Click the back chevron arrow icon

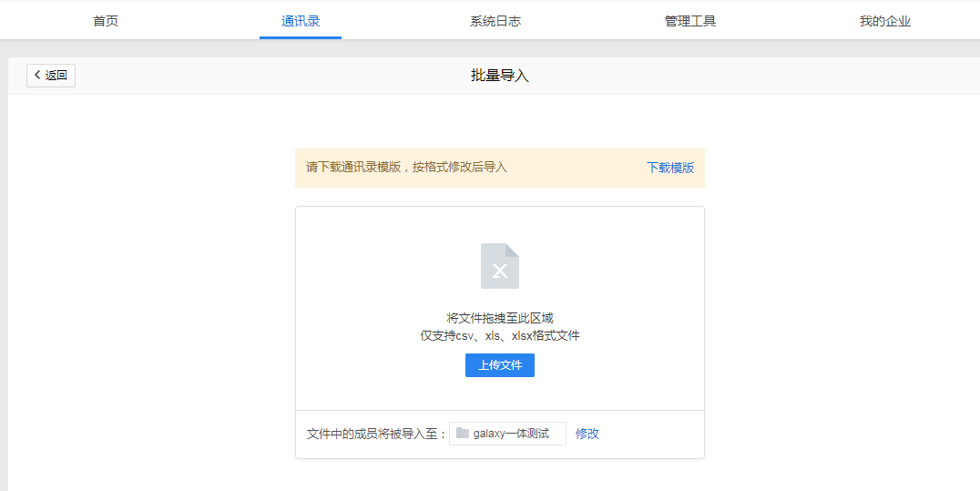[x=37, y=76]
